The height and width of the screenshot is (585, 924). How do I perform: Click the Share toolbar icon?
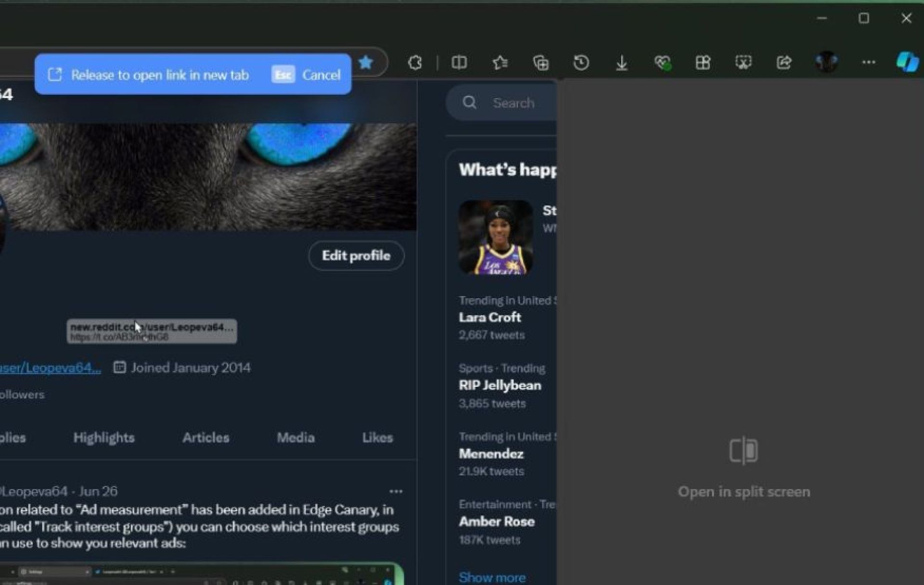point(784,63)
